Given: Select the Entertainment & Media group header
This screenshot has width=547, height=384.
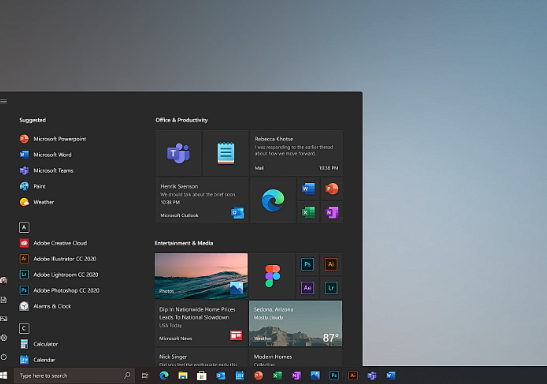Looking at the screenshot, I should (184, 243).
